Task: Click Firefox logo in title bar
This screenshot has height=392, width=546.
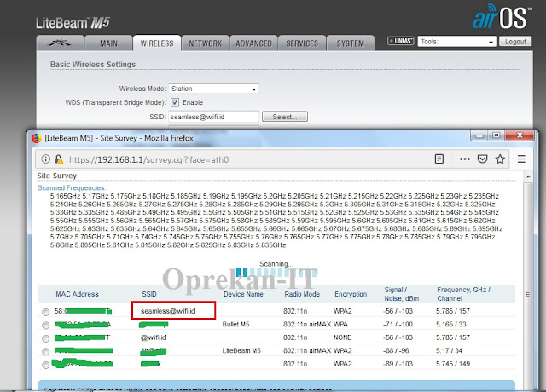Action: pos(36,138)
